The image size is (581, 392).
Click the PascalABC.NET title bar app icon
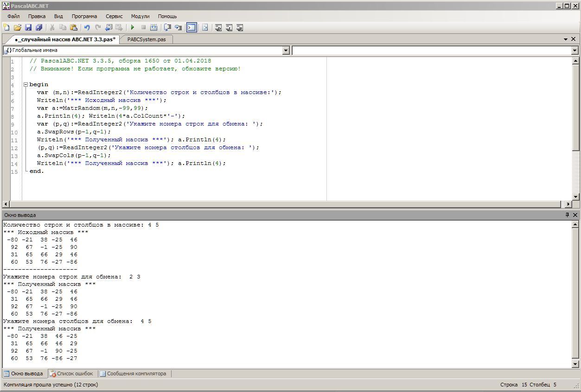[6, 6]
